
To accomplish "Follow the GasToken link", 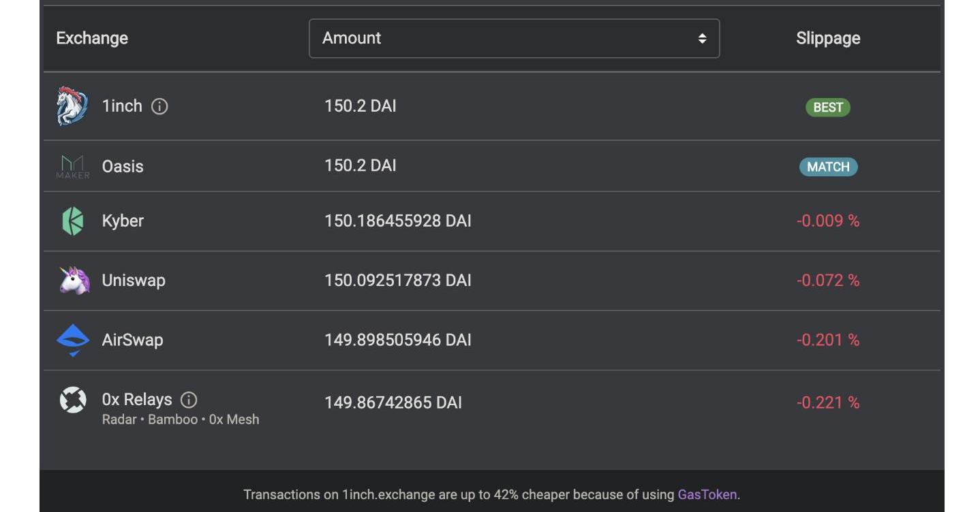I will [707, 494].
